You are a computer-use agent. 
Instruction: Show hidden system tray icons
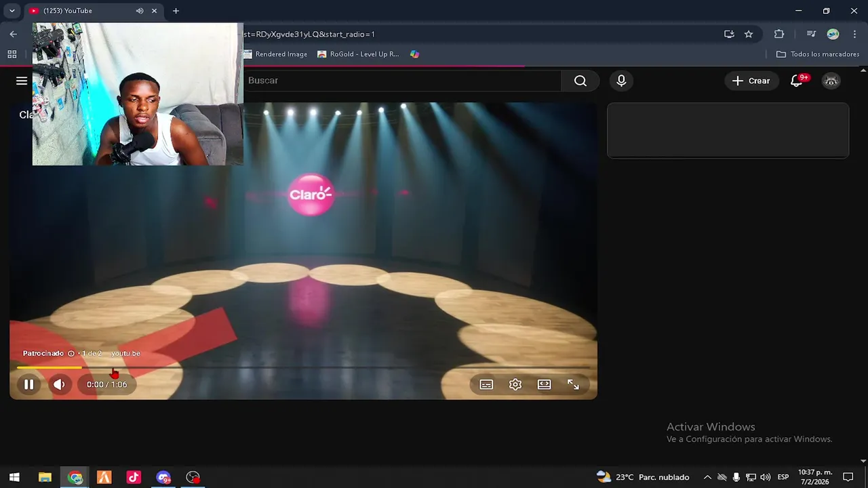pyautogui.click(x=707, y=477)
